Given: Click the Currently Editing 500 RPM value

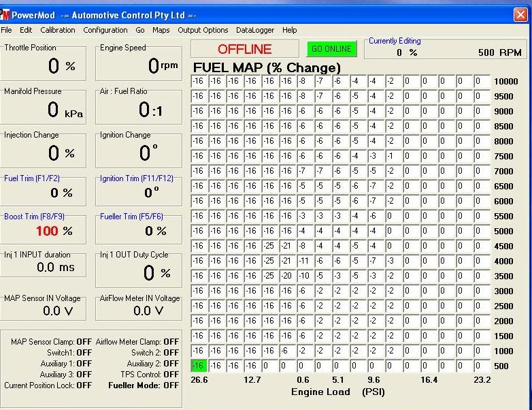Looking at the screenshot, I should [x=499, y=52].
